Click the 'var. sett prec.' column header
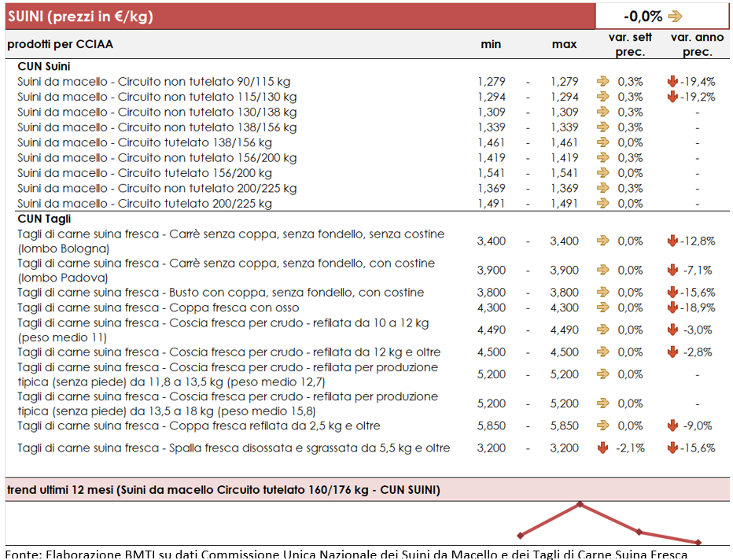The height and width of the screenshot is (560, 733). click(630, 44)
